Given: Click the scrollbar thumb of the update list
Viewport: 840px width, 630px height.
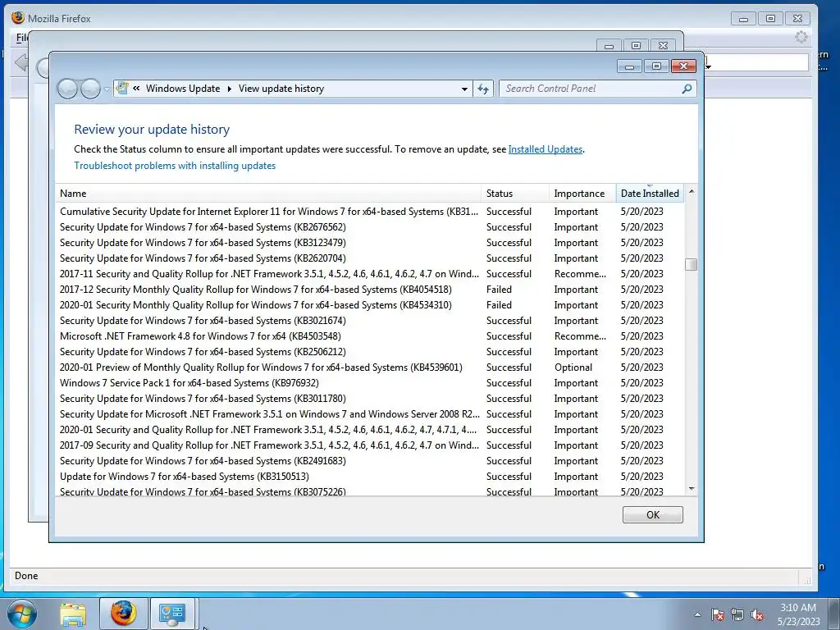Looking at the screenshot, I should pos(692,265).
